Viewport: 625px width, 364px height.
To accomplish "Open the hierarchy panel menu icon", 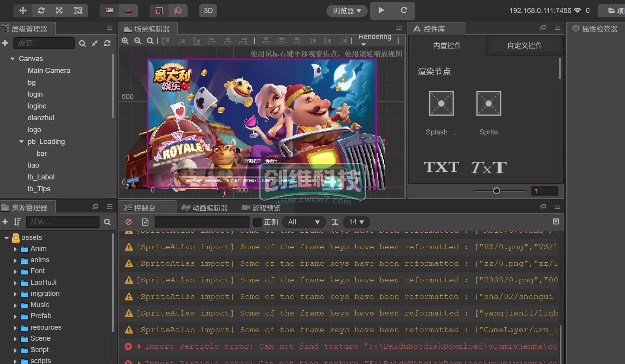I will point(109,28).
